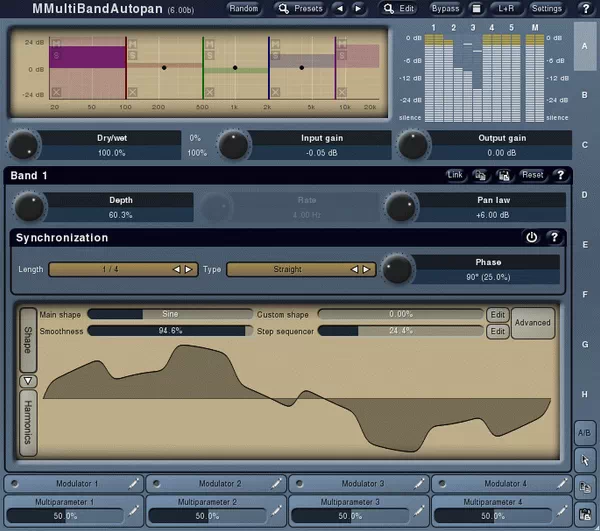Click the Band 1 paste icon

[x=504, y=176]
